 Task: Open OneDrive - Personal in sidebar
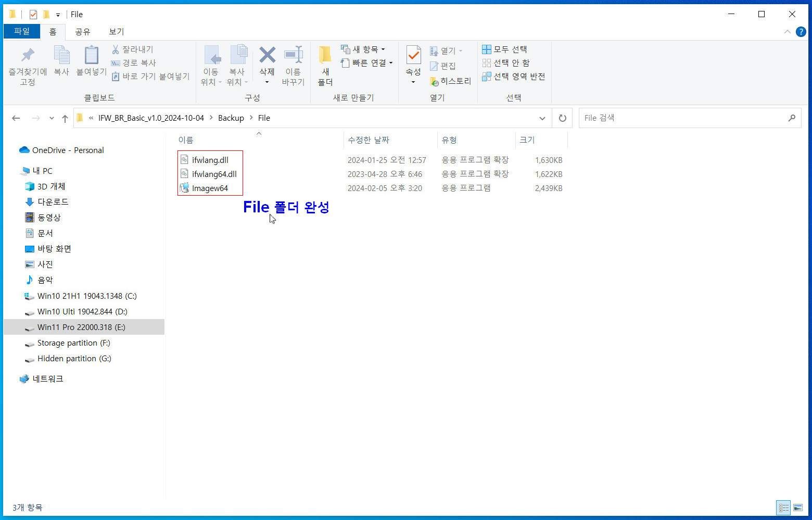pos(68,150)
